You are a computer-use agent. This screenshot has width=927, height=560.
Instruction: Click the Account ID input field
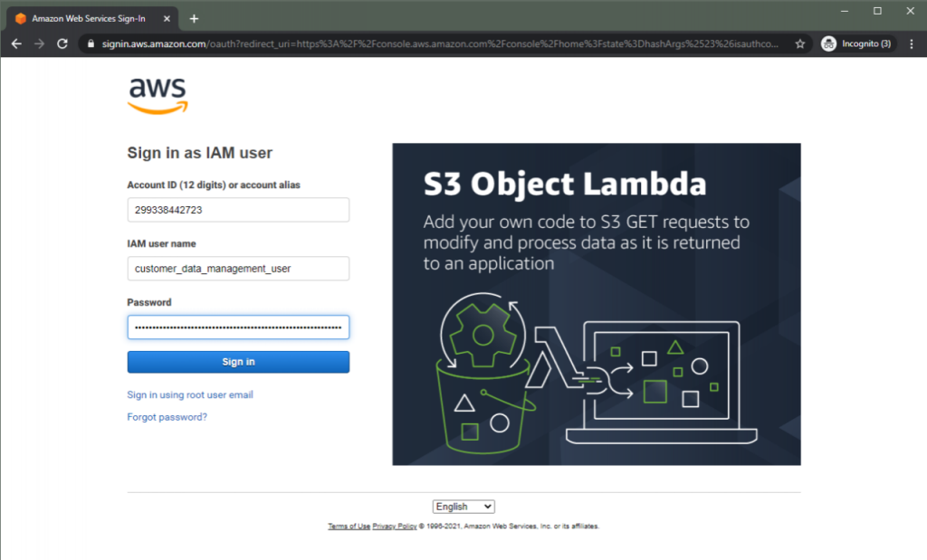[238, 209]
